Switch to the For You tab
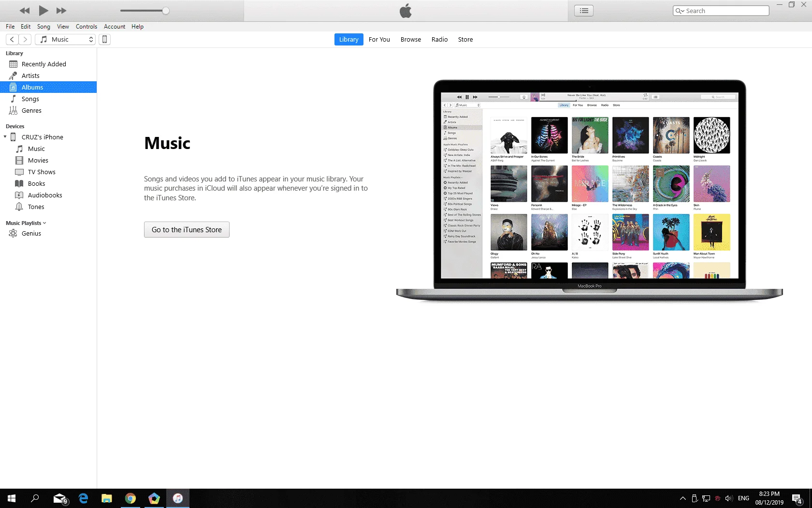The width and height of the screenshot is (812, 508). pos(379,40)
